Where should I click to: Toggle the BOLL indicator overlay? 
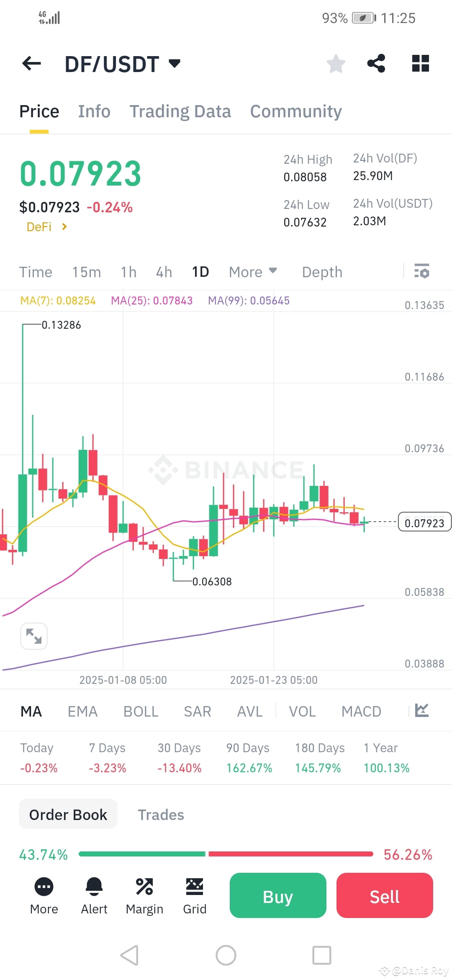(141, 711)
